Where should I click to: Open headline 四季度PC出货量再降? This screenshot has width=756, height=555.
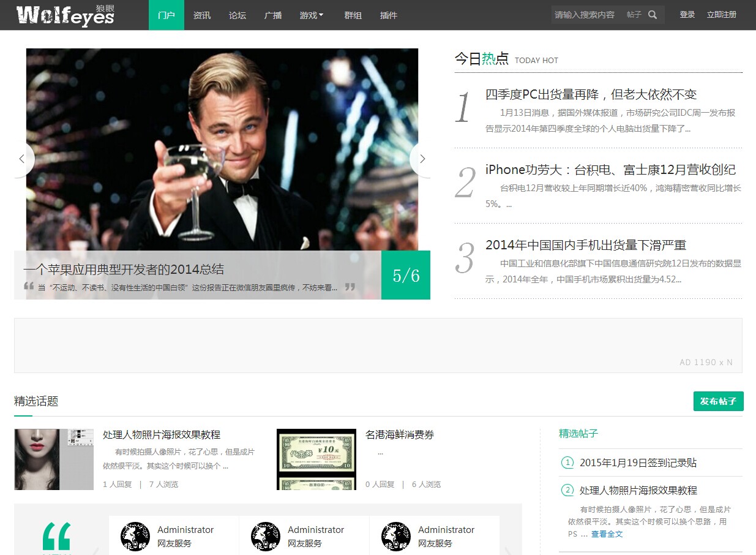click(x=591, y=94)
